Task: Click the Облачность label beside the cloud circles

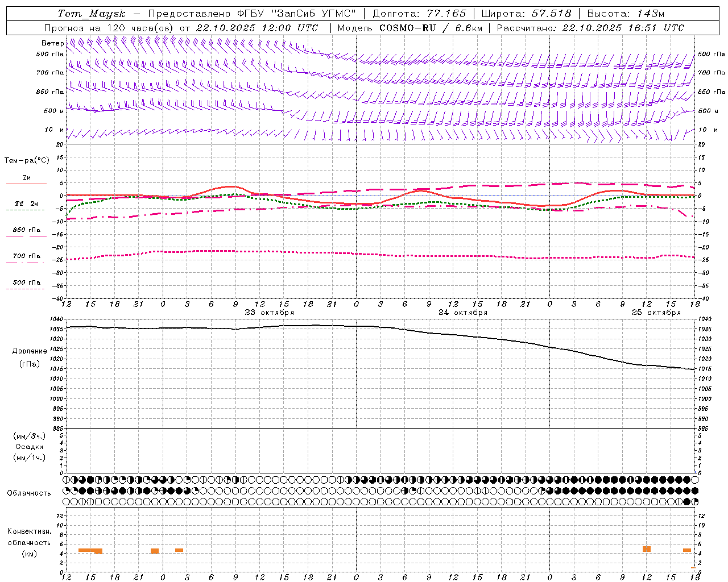Action: [29, 493]
